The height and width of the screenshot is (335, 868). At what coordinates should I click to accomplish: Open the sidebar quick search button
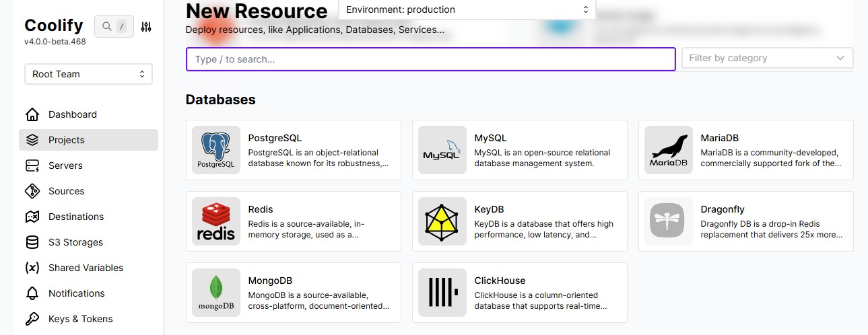114,27
